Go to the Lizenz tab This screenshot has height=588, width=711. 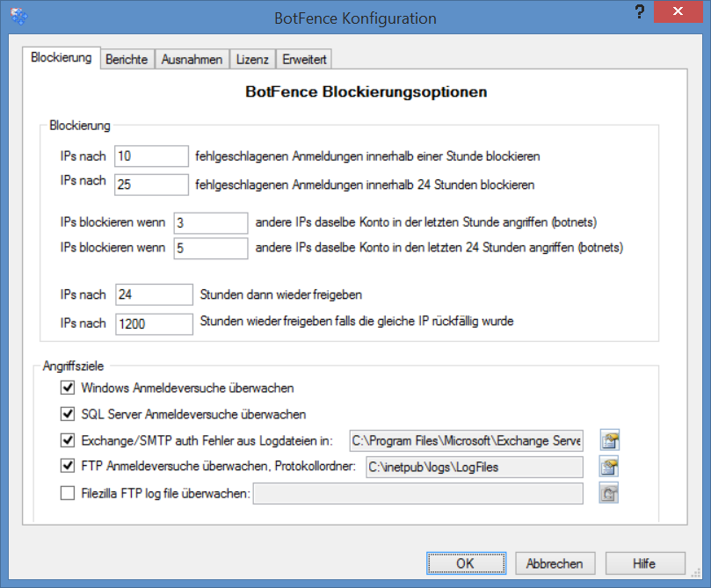(252, 60)
